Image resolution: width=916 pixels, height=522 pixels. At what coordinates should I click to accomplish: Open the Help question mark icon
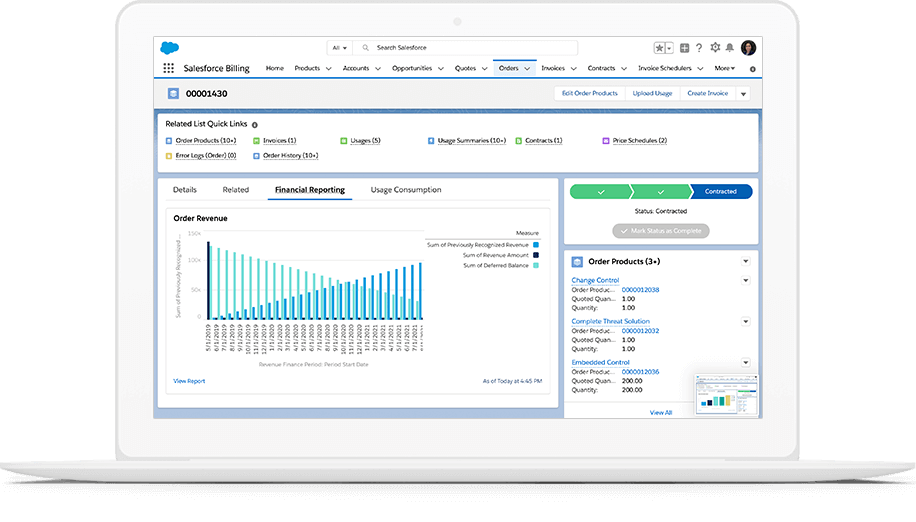tap(698, 48)
